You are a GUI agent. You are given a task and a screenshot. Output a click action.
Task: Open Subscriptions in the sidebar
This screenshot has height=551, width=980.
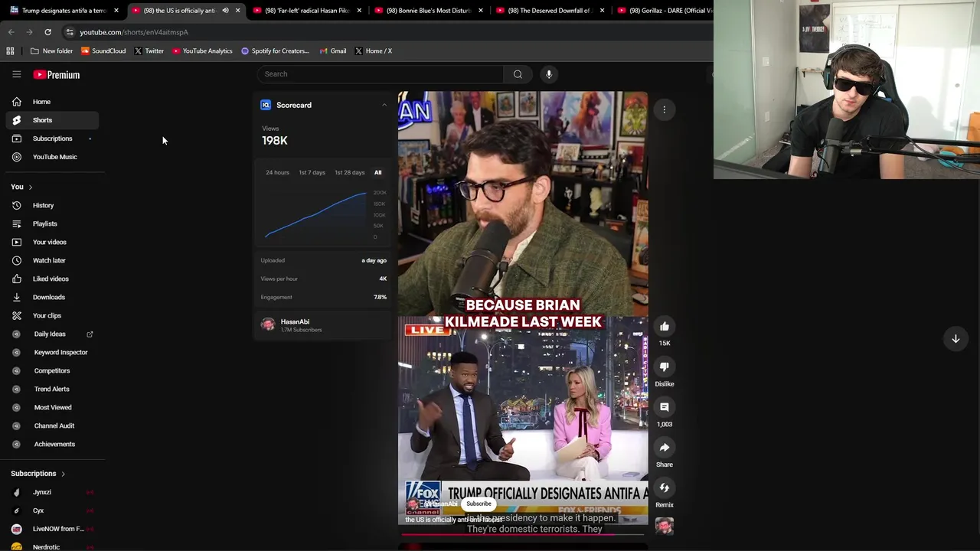(x=52, y=139)
